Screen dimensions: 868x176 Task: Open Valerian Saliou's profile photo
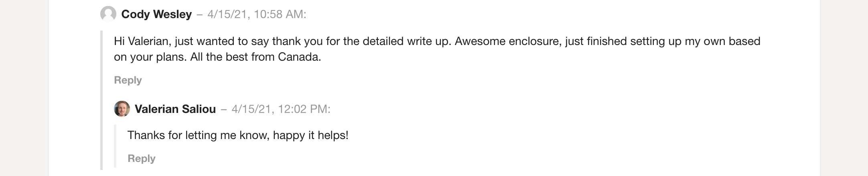click(x=122, y=109)
